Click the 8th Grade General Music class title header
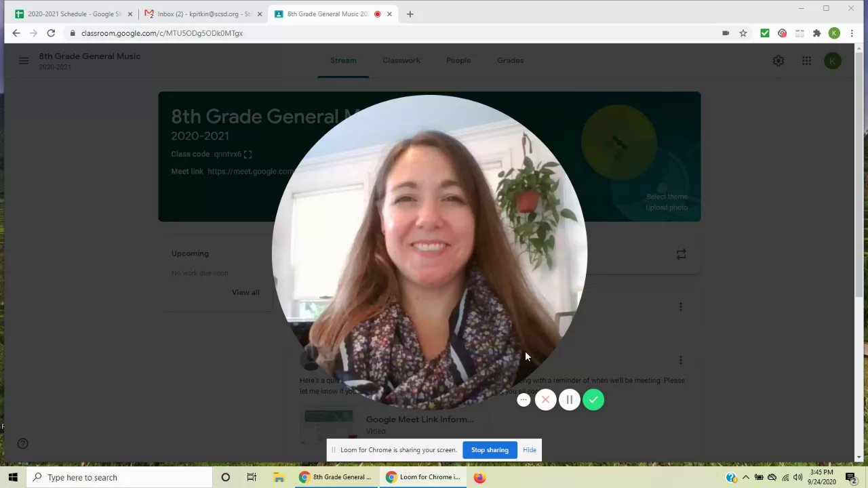The width and height of the screenshot is (868, 488). click(x=90, y=56)
